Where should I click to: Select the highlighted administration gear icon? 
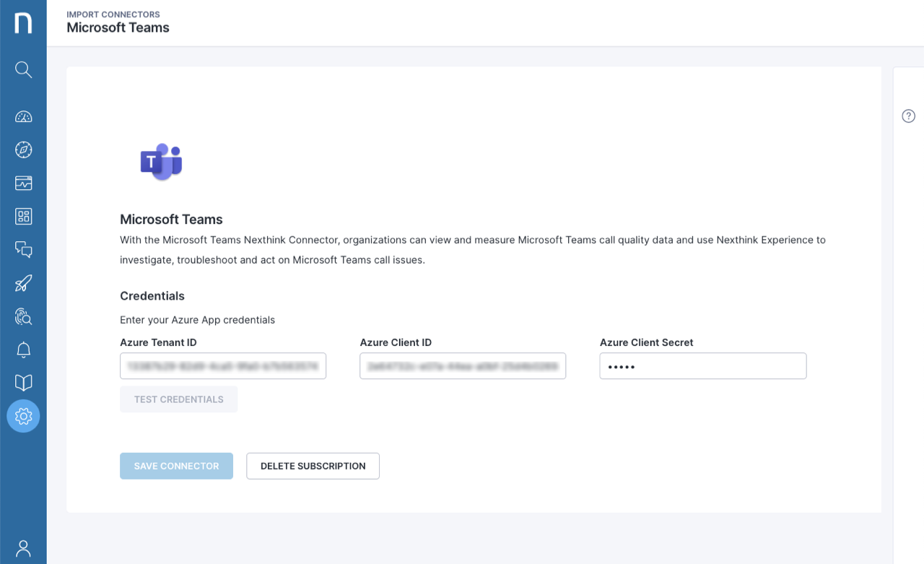(x=23, y=416)
